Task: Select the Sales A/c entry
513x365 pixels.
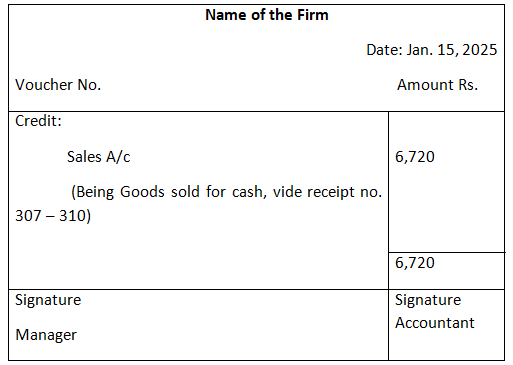Action: pos(98,157)
